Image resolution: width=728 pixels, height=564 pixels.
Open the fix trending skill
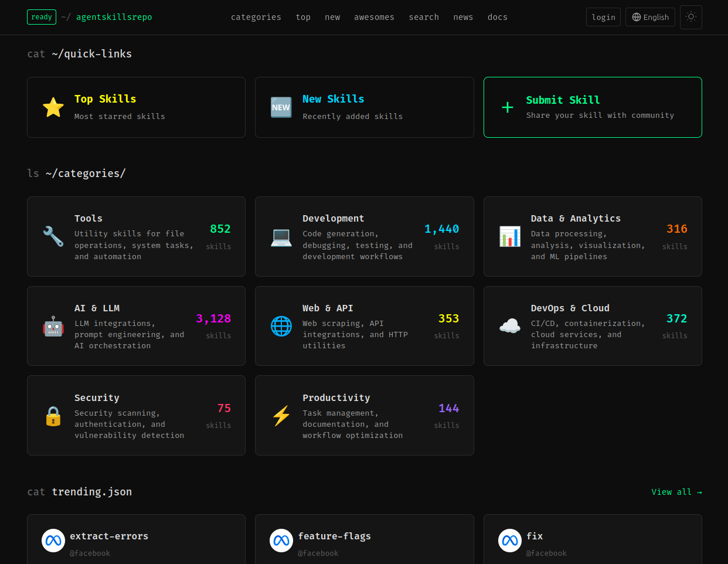pyautogui.click(x=535, y=536)
